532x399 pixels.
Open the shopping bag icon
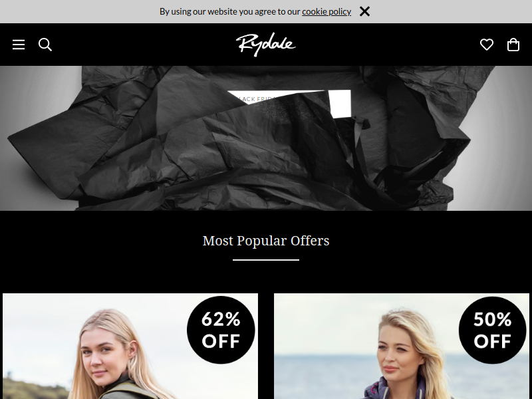pyautogui.click(x=513, y=45)
